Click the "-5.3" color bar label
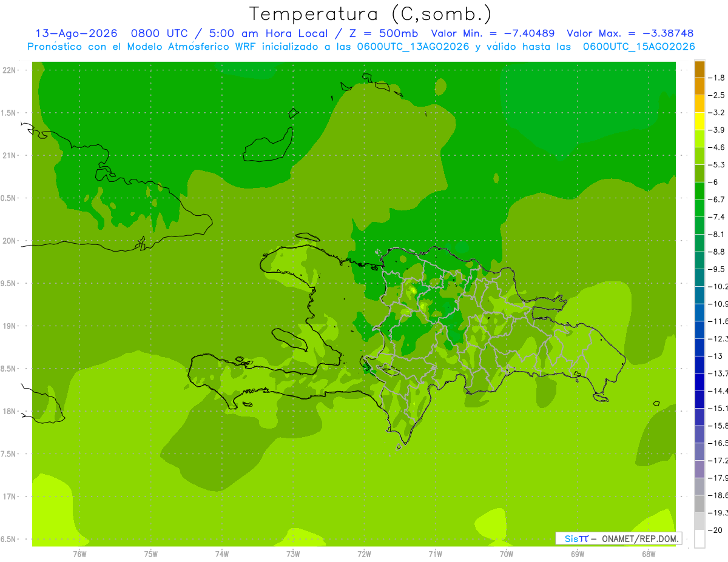Image resolution: width=728 pixels, height=562 pixels. pos(717,165)
